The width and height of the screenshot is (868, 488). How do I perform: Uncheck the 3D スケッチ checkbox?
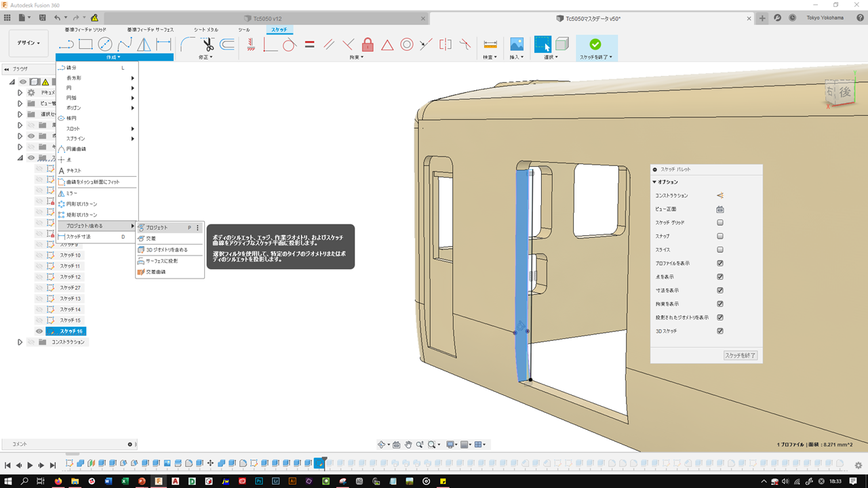pyautogui.click(x=720, y=331)
